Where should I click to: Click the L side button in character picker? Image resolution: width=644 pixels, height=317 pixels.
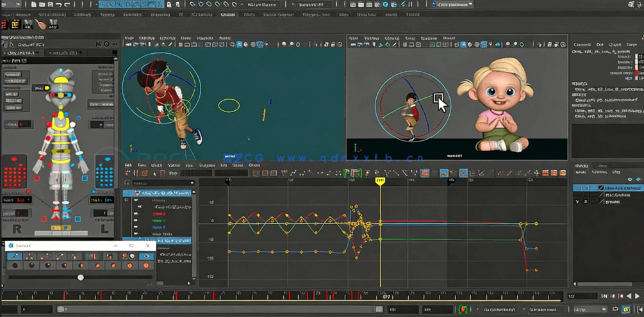pos(105,229)
